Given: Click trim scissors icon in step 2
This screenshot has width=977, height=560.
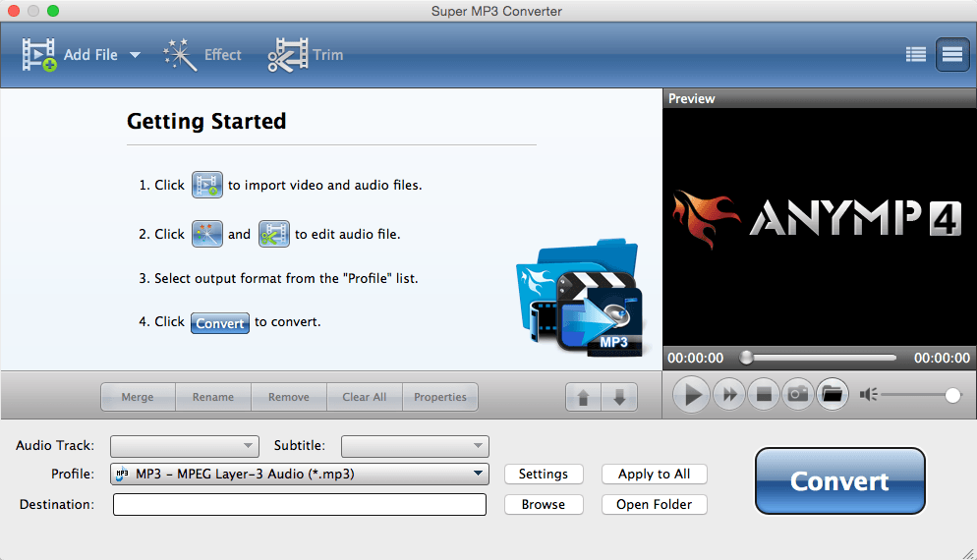Looking at the screenshot, I should tap(274, 234).
